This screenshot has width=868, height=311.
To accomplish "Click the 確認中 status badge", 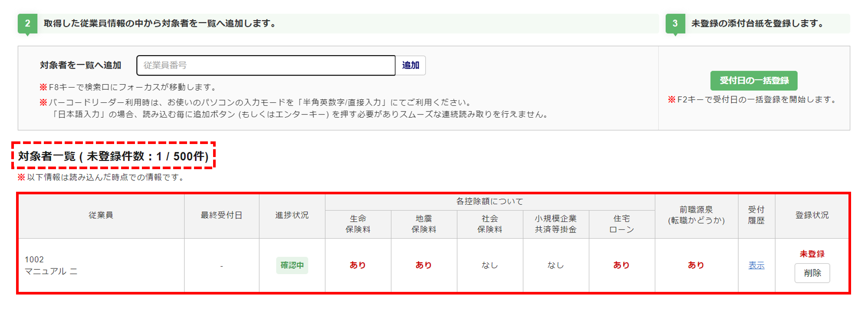I will [292, 265].
